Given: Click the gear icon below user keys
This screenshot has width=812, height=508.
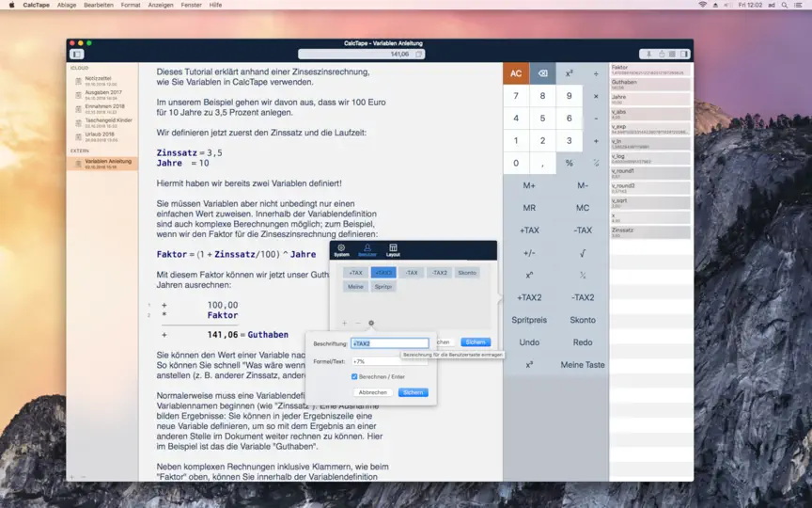Looking at the screenshot, I should pyautogui.click(x=371, y=323).
